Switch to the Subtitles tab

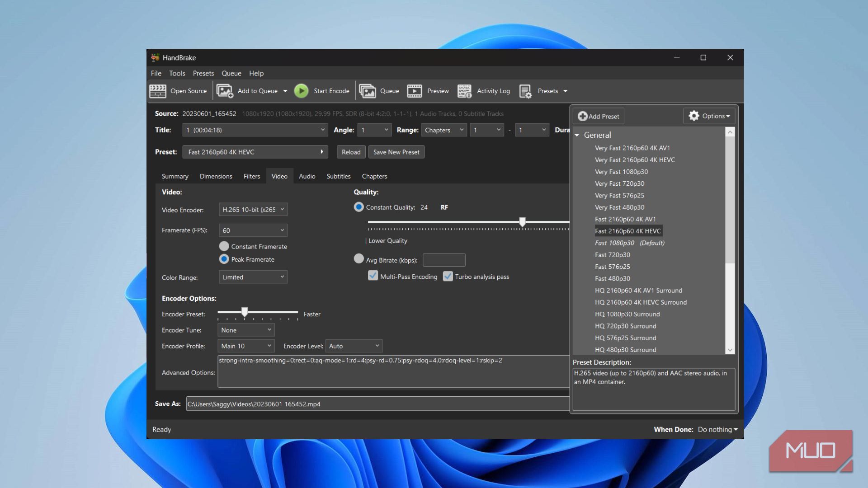click(339, 176)
